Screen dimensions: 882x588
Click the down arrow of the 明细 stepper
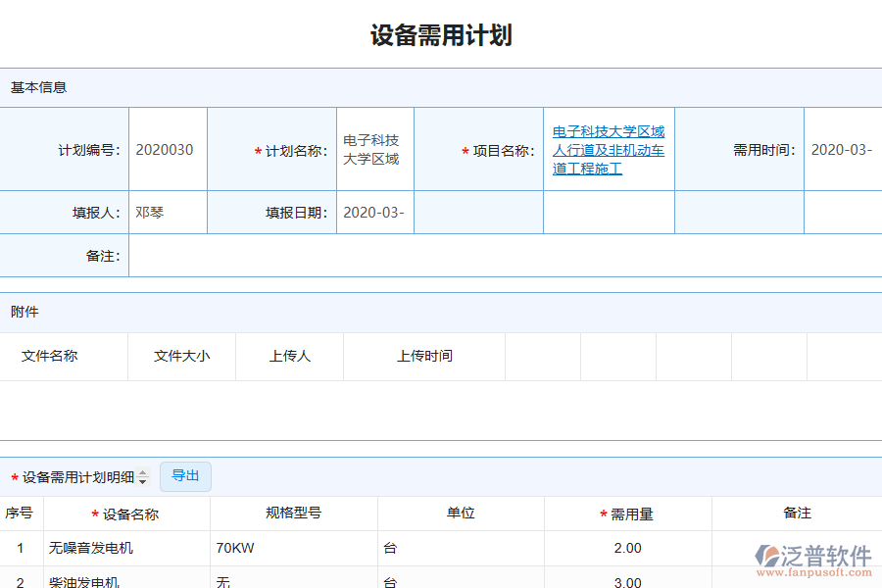(143, 480)
